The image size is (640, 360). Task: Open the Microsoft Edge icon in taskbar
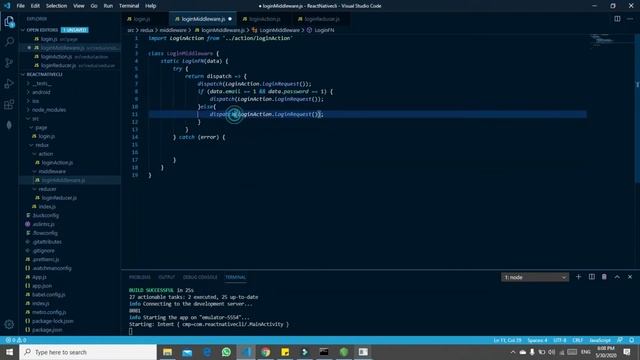point(207,352)
